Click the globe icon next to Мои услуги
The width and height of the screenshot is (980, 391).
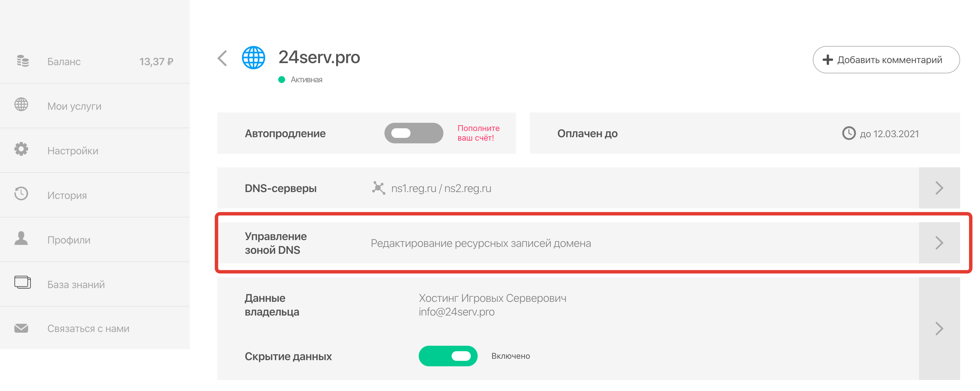point(21,105)
